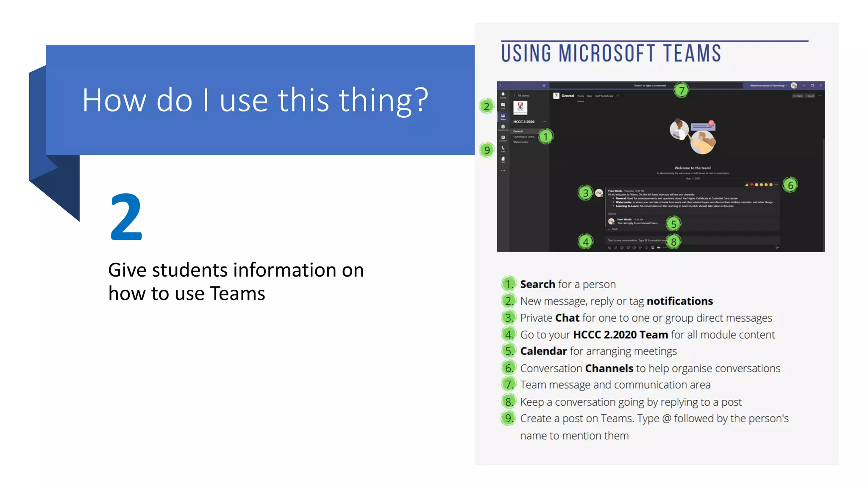Open the Calendar icon in Teams sidebar

[x=503, y=138]
